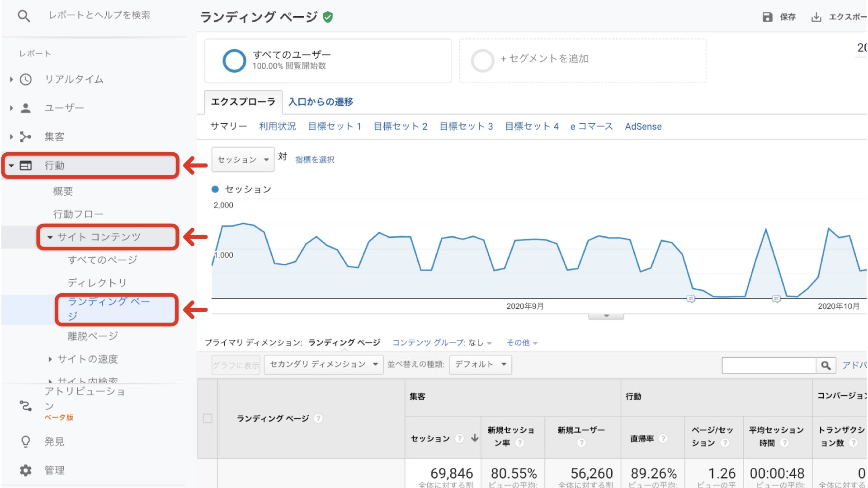Viewport: 868px width, 488px height.
Task: Click the help icon beside ランディング ページ header
Action: pos(318,418)
